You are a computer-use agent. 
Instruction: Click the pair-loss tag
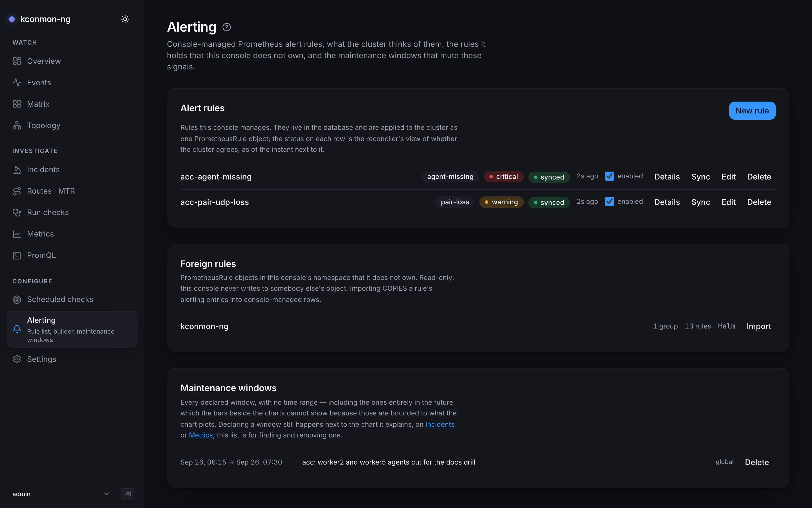[x=455, y=202]
